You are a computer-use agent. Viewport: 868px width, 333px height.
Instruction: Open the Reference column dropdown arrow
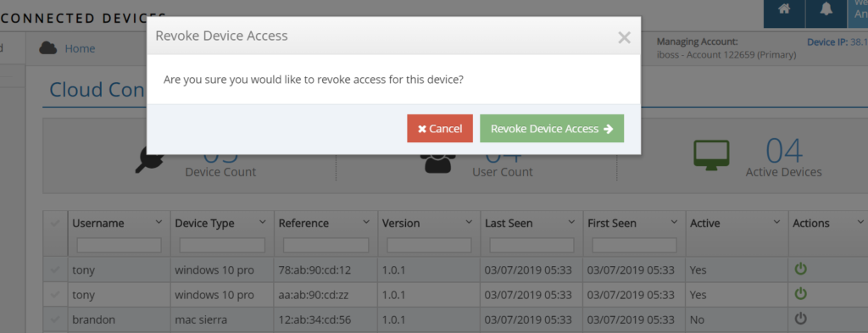(366, 222)
